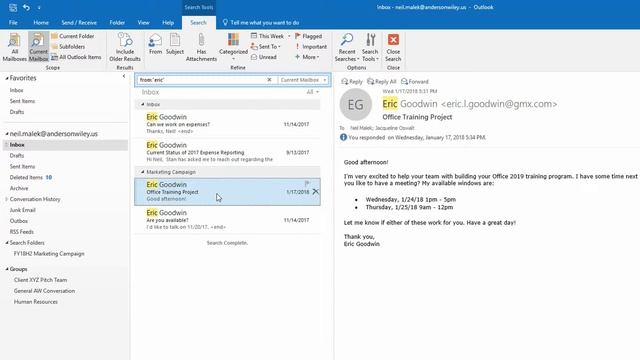Collapse the Inbox results group
Screen dimensions: 640x360
(x=142, y=104)
